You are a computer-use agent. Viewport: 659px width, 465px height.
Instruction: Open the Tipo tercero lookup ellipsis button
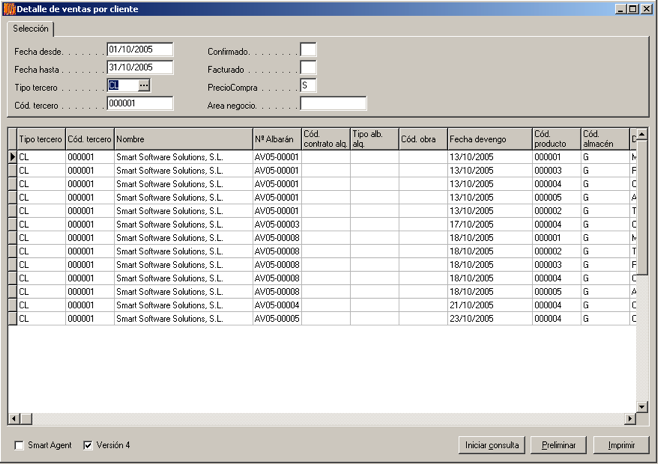pyautogui.click(x=143, y=86)
